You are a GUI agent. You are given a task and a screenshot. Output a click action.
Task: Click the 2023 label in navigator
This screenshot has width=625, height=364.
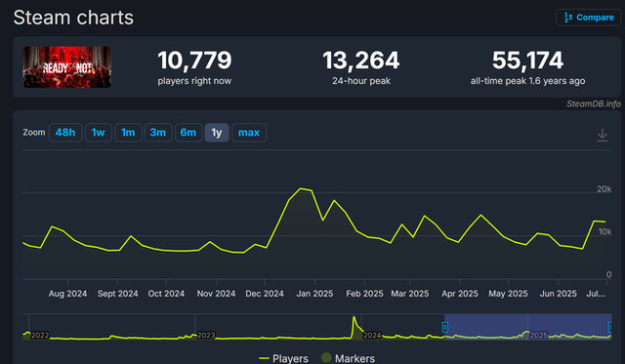pos(206,336)
